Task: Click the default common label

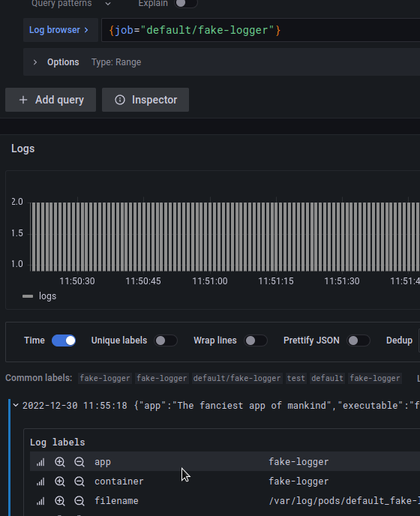Action: click(327, 378)
